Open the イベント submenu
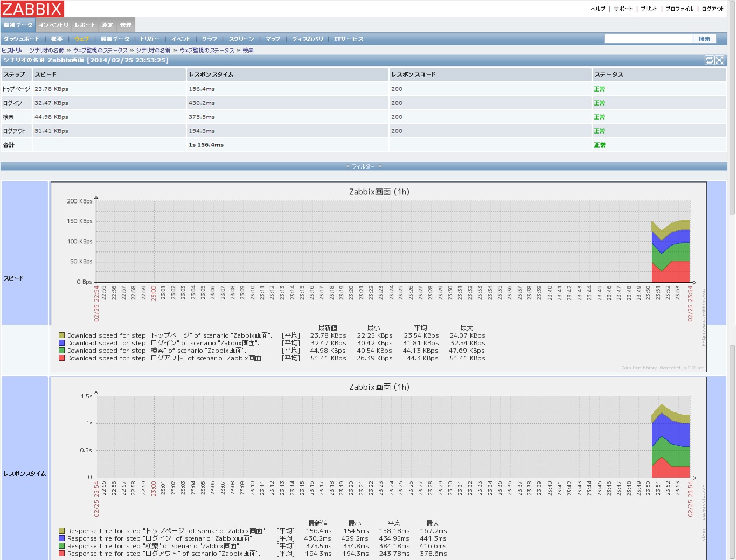The width and height of the screenshot is (736, 560). (181, 39)
